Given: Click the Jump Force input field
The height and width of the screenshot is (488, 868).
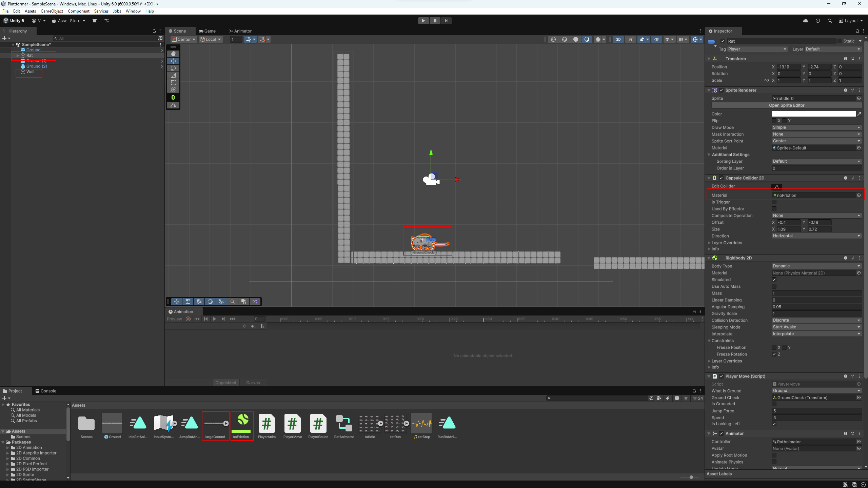Looking at the screenshot, I should [816, 411].
